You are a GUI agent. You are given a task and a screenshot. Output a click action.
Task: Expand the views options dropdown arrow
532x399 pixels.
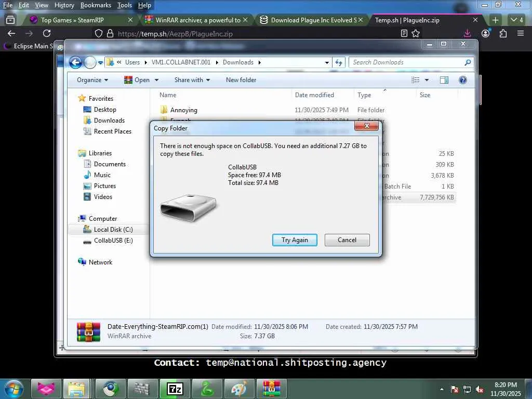427,80
